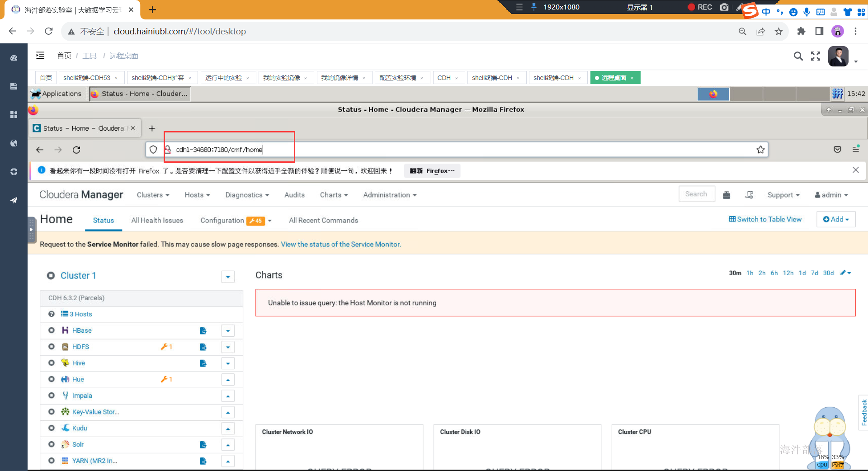This screenshot has width=868, height=471.
Task: Open a new tab in inner Firefox
Action: 152,128
